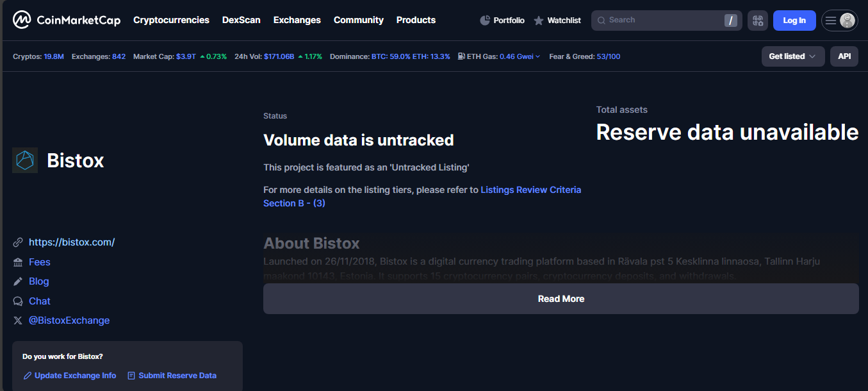The height and width of the screenshot is (391, 868).
Task: Click the X Twitter @BistoxExchange link
Action: 69,320
